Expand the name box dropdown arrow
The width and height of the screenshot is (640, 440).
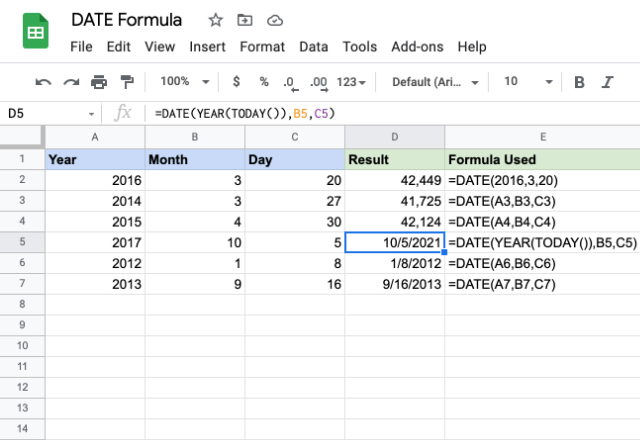[x=91, y=114]
